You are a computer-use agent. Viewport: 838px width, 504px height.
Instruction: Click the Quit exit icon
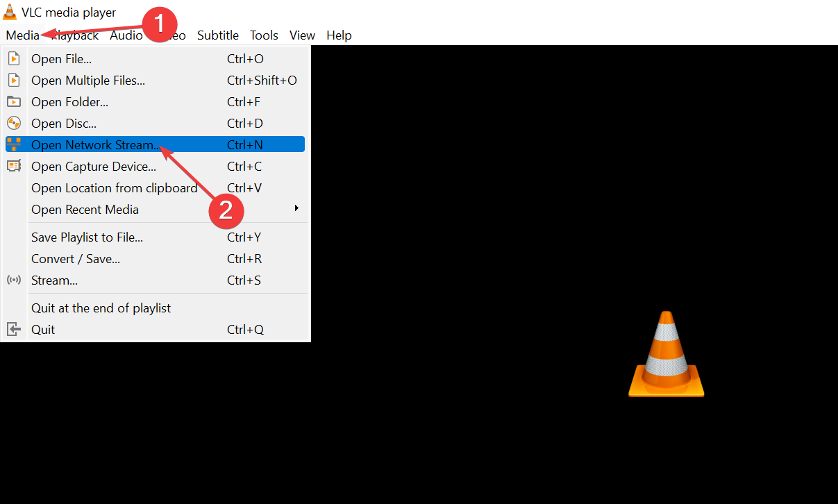pos(14,330)
